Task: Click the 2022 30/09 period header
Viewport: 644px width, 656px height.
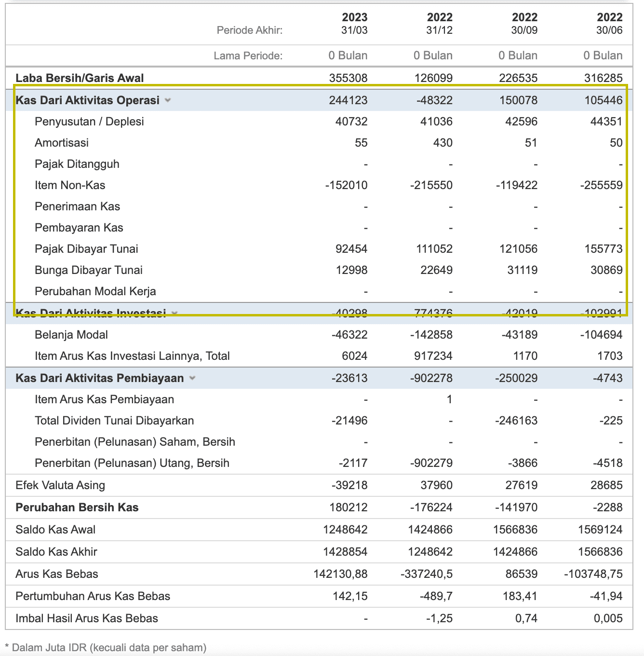Action: click(x=524, y=24)
